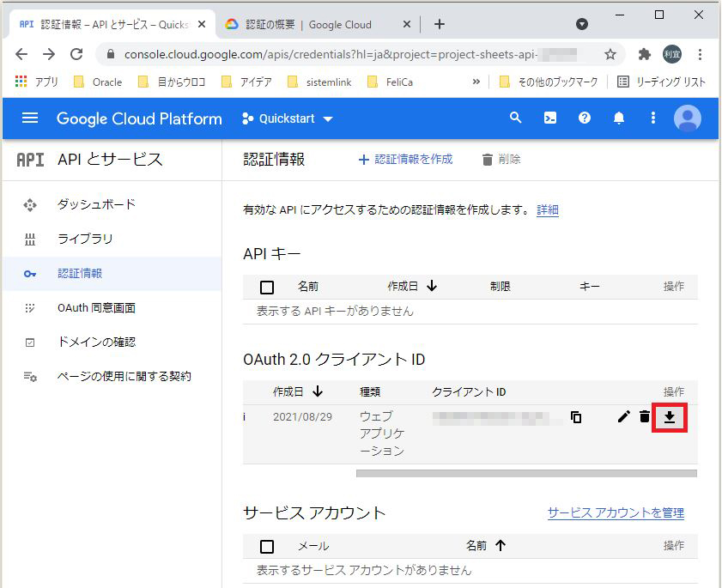Sort サービスアカウント by 名前 ascending arrow

tap(500, 546)
